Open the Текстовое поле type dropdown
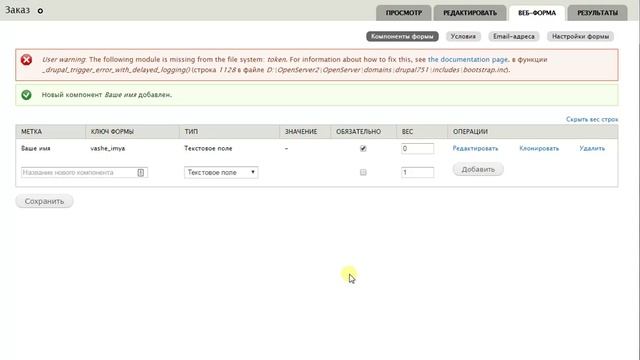 [x=221, y=173]
